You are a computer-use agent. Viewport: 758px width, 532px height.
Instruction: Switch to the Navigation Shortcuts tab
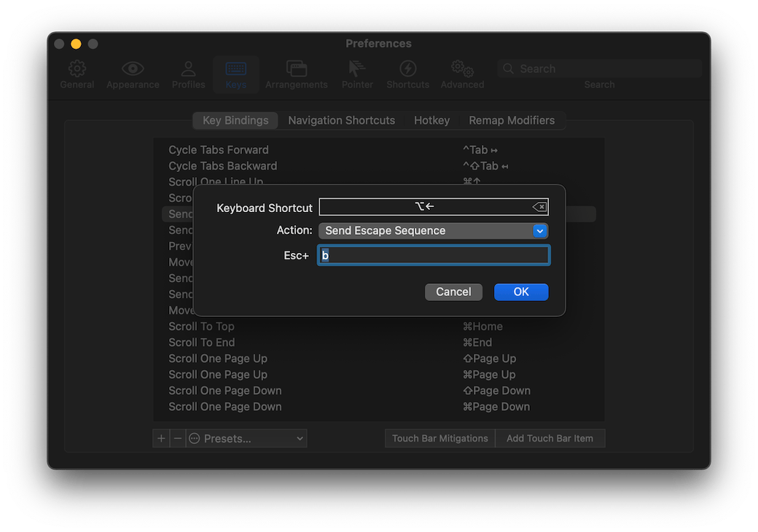(341, 120)
